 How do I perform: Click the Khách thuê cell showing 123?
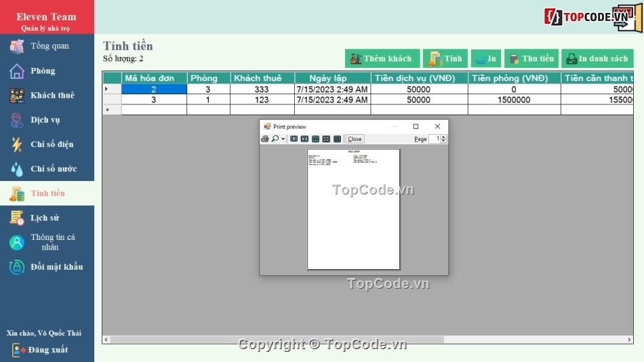[x=262, y=100]
